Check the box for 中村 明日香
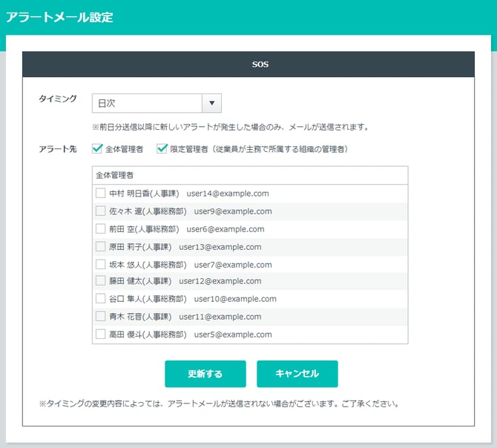The width and height of the screenshot is (497, 448). tap(101, 194)
